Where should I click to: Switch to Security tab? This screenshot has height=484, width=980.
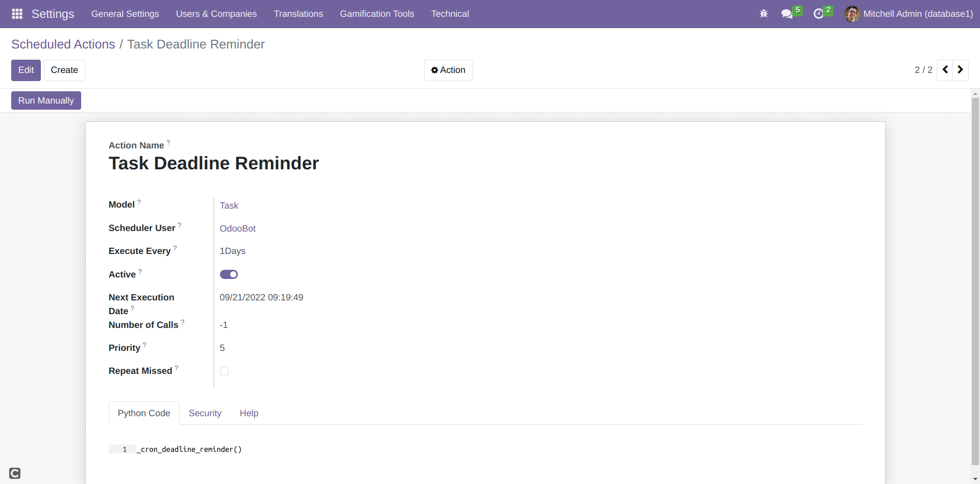click(x=205, y=413)
